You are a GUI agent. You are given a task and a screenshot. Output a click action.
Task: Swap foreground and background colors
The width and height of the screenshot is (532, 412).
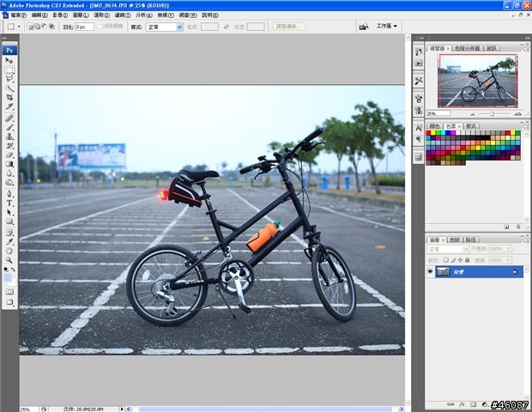click(x=13, y=270)
